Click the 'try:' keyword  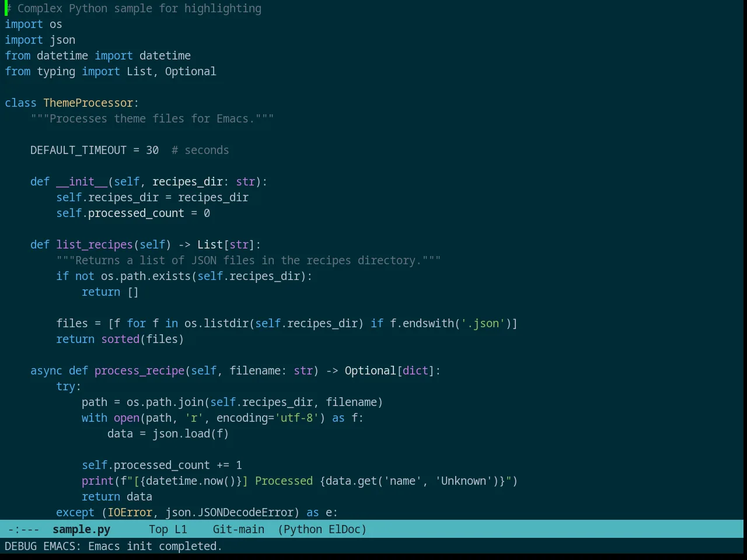[69, 386]
